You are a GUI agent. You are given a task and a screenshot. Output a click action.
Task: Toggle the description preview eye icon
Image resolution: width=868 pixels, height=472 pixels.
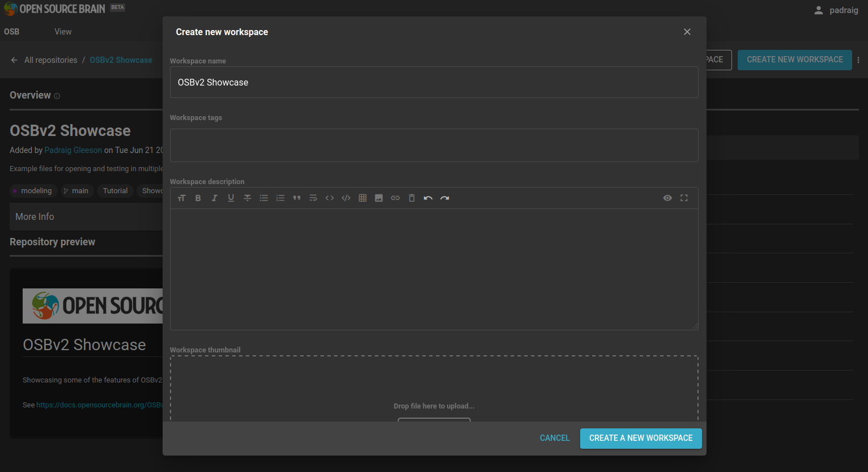point(667,198)
